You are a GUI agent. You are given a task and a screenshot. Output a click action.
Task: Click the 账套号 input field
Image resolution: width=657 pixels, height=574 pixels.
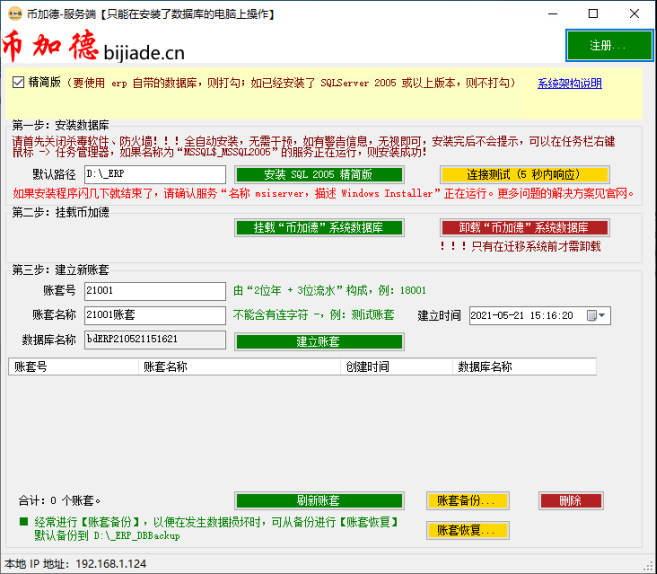coord(155,291)
